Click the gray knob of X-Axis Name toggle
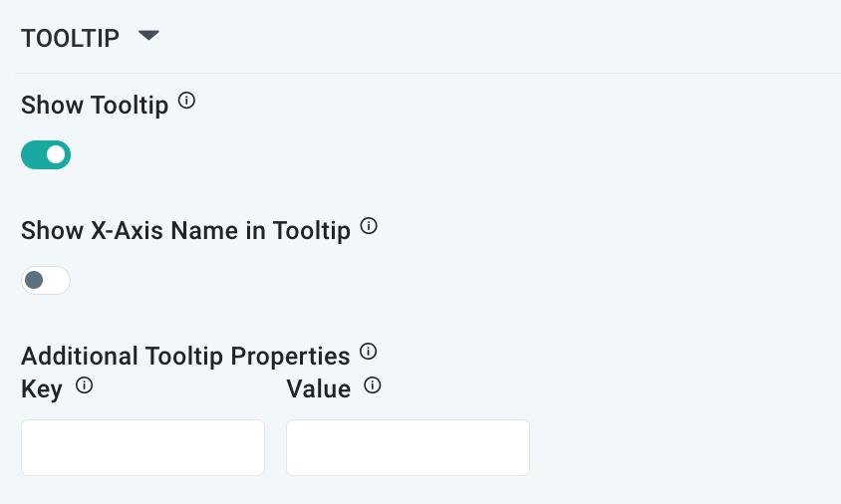This screenshot has height=504, width=841. coord(35,280)
